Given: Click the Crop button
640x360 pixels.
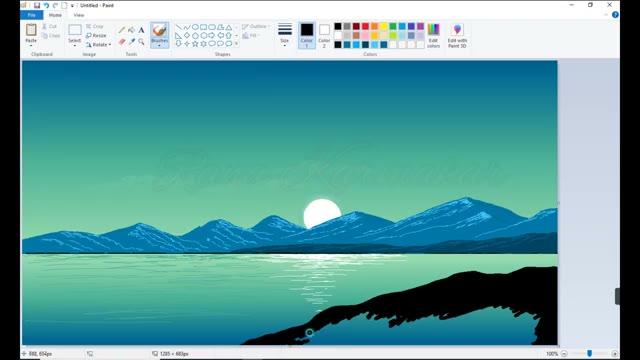Looking at the screenshot, I should point(95,27).
